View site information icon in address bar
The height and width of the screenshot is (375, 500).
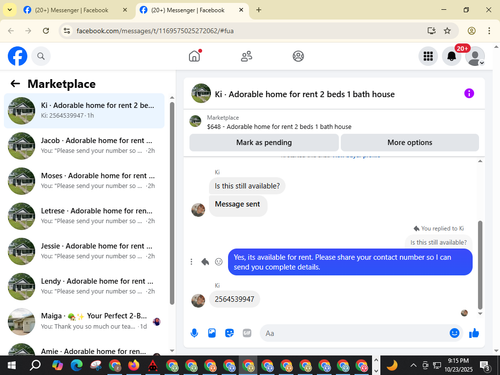click(x=67, y=31)
